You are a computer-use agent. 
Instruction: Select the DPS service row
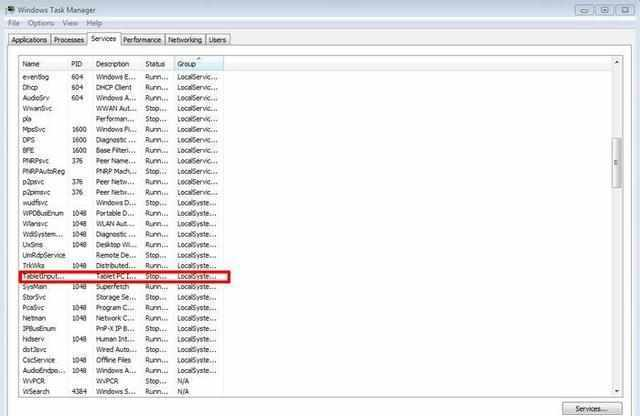pyautogui.click(x=121, y=140)
